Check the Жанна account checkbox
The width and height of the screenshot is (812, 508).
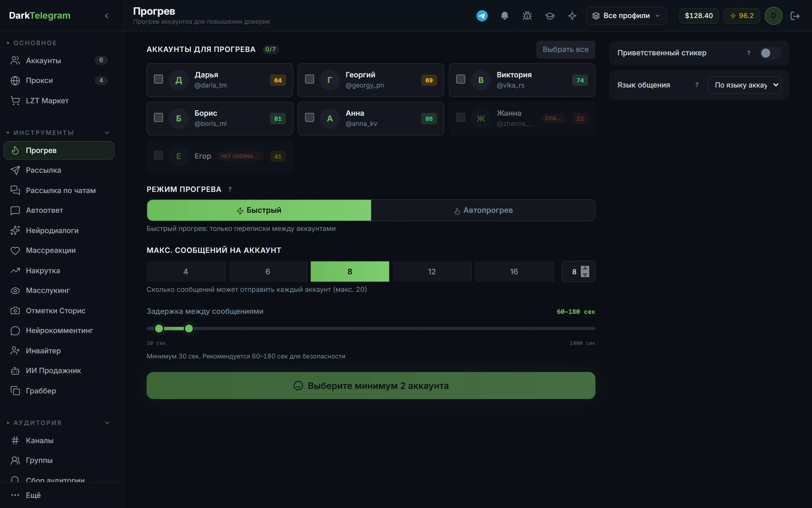tap(461, 118)
